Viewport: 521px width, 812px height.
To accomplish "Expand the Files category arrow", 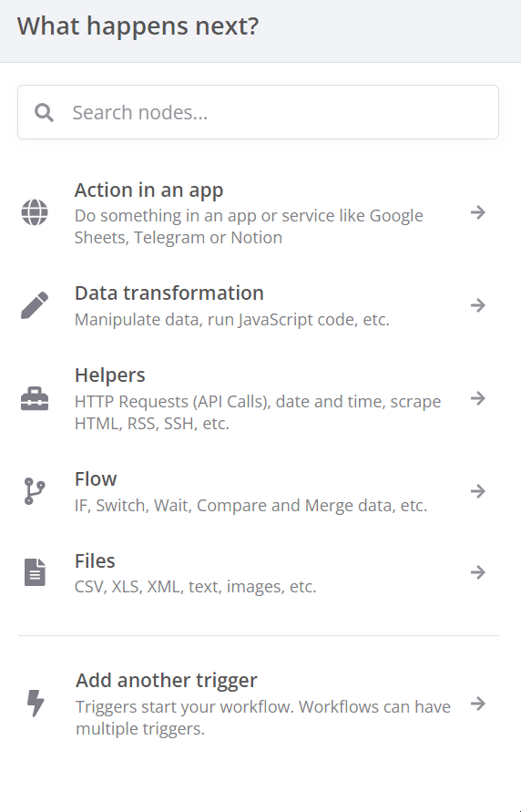I will [478, 572].
